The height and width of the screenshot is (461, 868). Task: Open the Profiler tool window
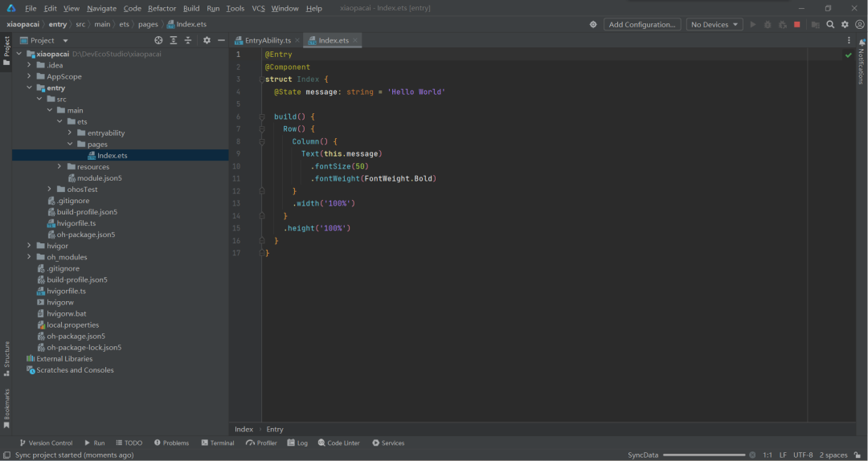261,443
